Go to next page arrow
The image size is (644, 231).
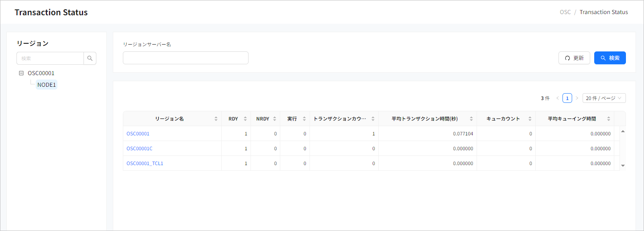tap(577, 98)
